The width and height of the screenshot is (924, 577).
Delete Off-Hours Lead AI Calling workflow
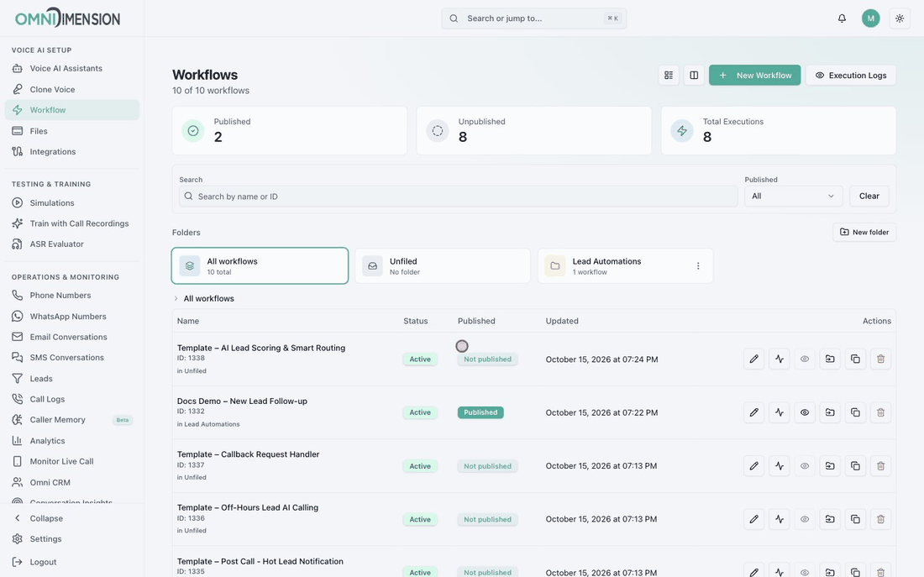(880, 519)
